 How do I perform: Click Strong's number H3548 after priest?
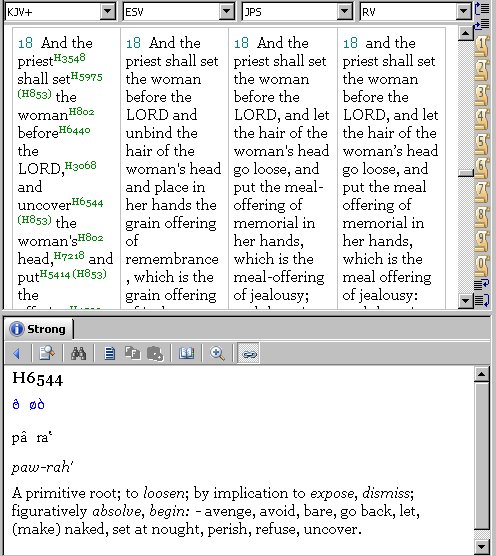[69, 57]
